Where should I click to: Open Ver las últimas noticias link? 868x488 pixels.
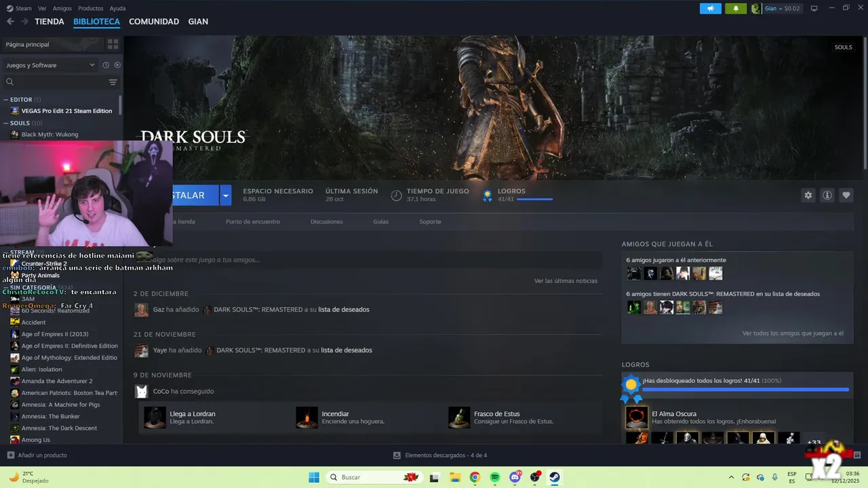coord(566,281)
